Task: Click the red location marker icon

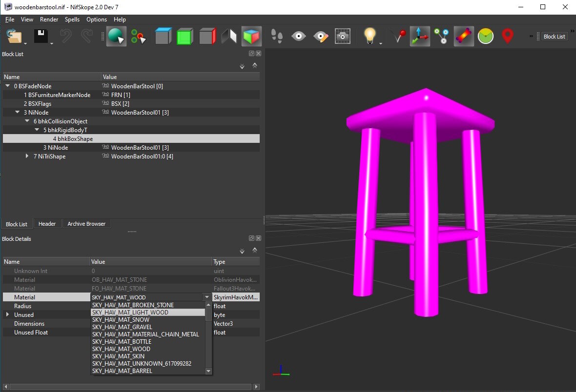Action: coord(507,36)
